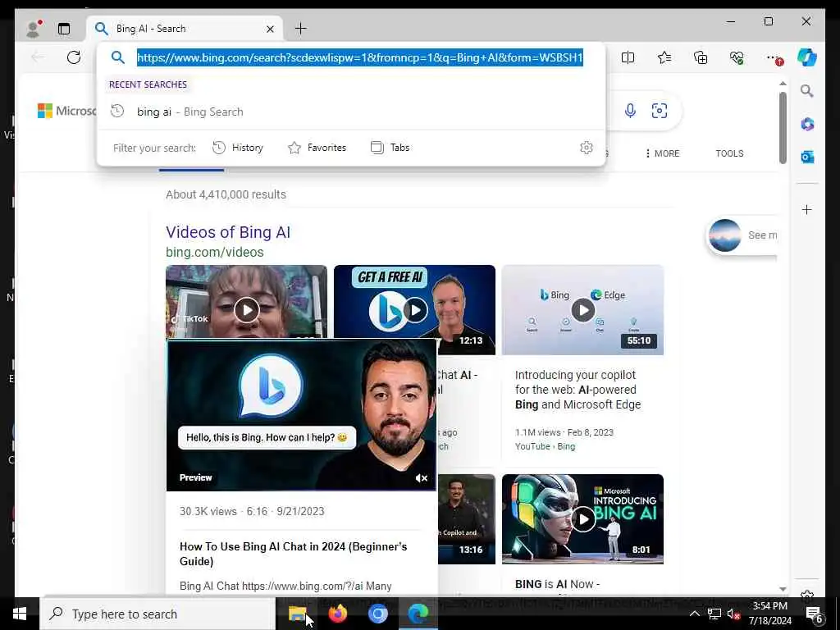Image resolution: width=840 pixels, height=630 pixels.
Task: Open the taskbar clock showing 3:54 PM
Action: pyautogui.click(x=769, y=614)
